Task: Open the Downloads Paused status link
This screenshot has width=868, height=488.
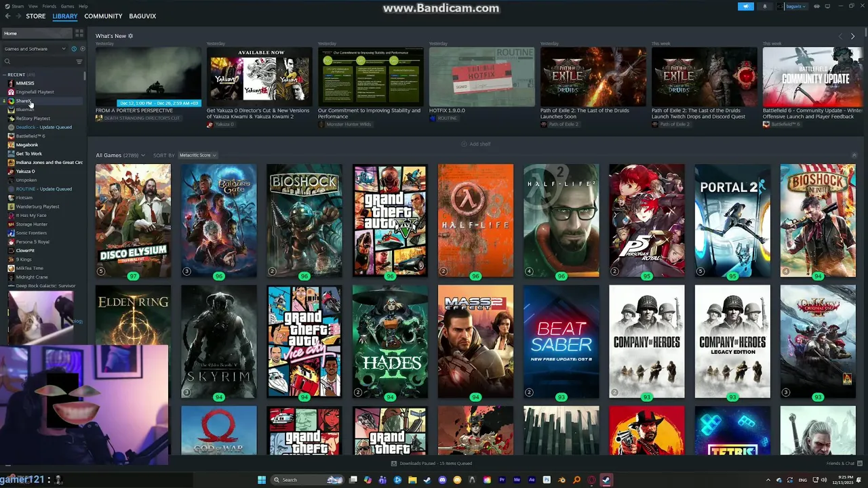Action: [x=436, y=464]
